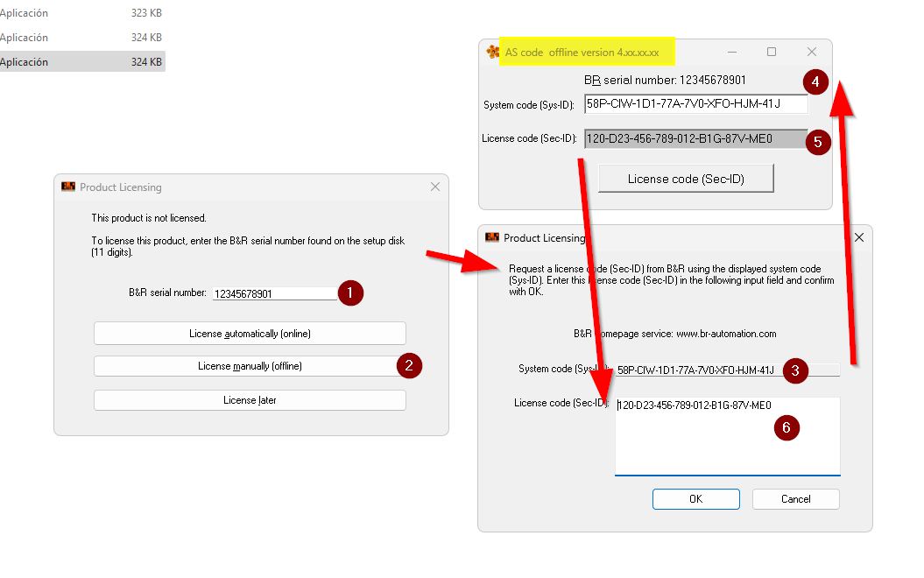Click the "B&R serial number:" label beside the input field

pyautogui.click(x=167, y=293)
